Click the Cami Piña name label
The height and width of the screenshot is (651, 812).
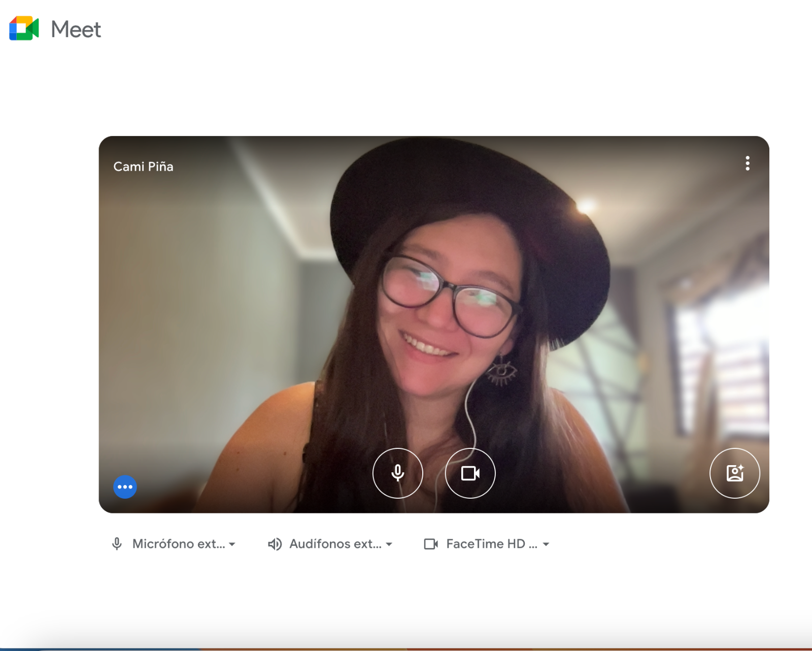(x=143, y=167)
